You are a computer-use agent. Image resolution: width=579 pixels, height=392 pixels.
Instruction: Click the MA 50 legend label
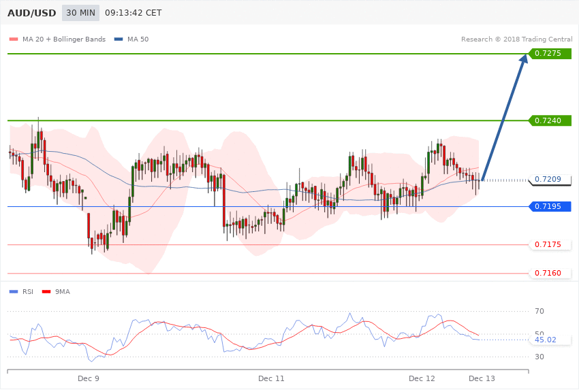[x=138, y=39]
